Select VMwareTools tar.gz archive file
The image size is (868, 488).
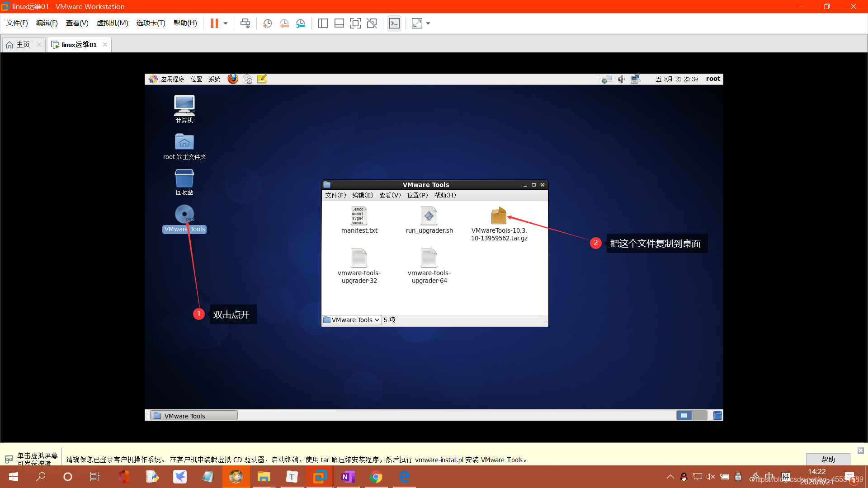pyautogui.click(x=499, y=217)
